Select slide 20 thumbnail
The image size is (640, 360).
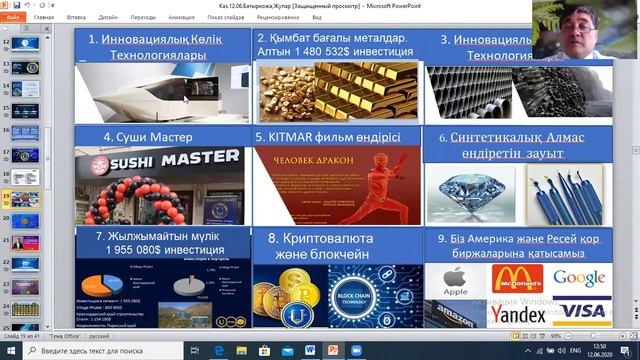(x=25, y=221)
